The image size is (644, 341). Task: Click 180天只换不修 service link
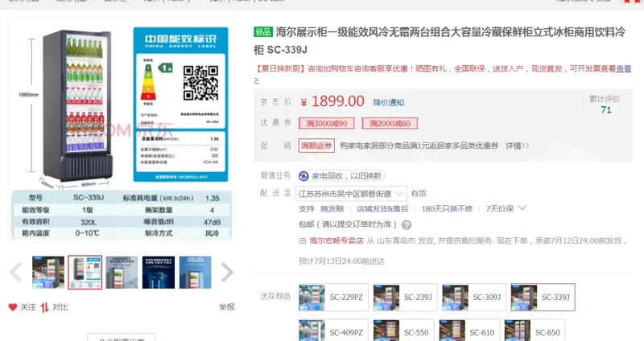click(x=447, y=209)
